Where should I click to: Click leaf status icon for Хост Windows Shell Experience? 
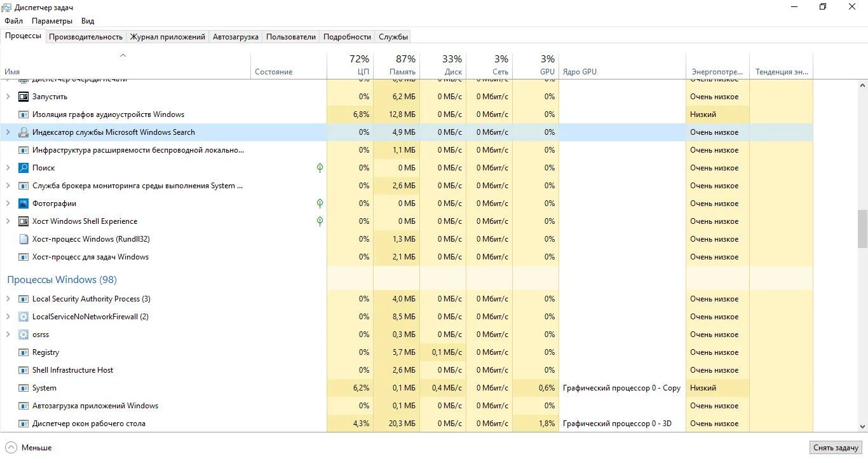click(x=320, y=221)
